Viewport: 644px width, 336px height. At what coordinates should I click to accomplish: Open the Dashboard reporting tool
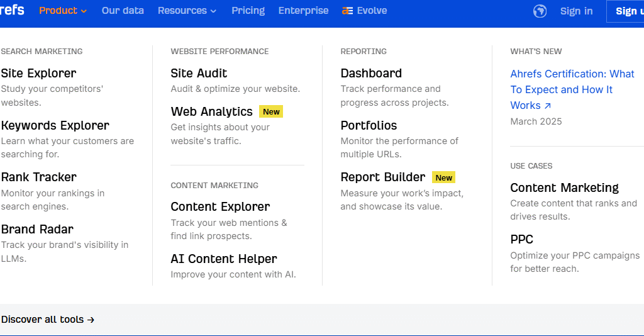[x=371, y=73]
